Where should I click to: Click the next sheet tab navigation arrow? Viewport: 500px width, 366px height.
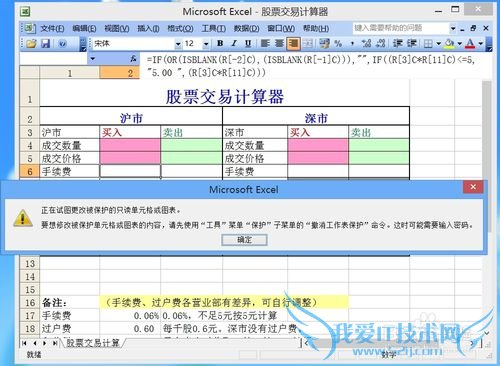45,343
